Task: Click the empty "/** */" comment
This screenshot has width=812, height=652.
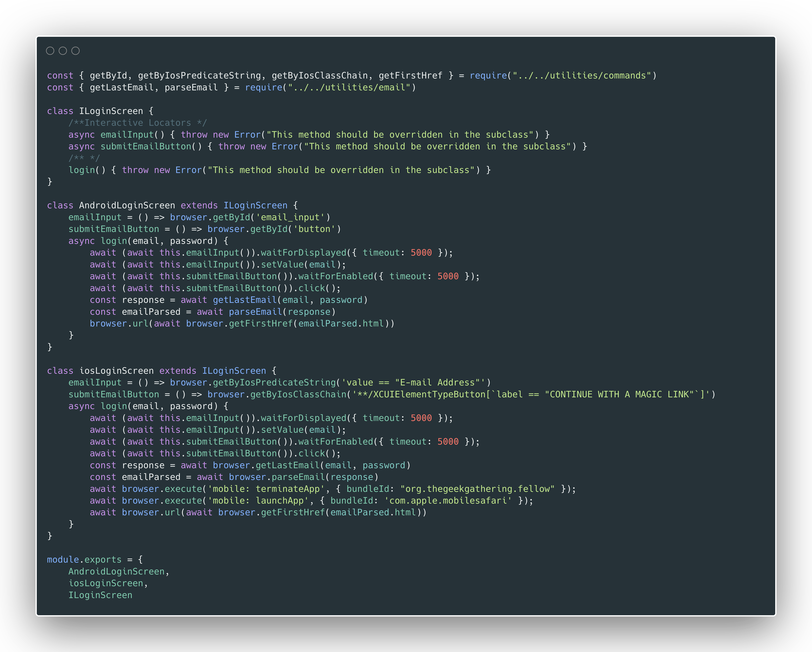Action: pos(84,158)
